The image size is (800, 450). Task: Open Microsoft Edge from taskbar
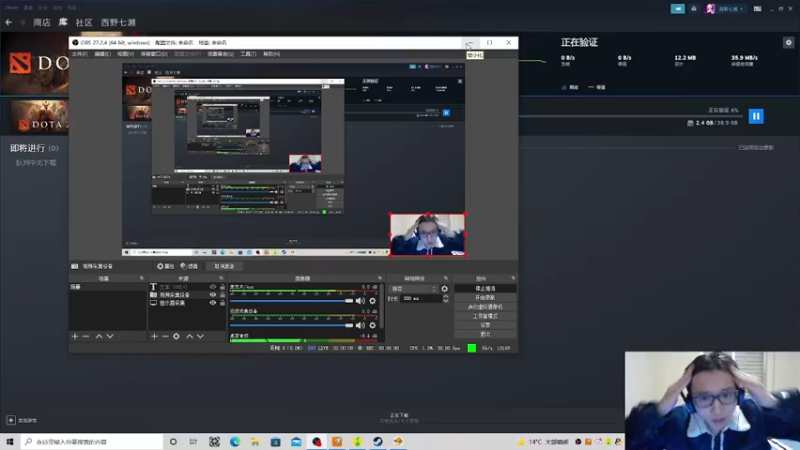235,442
